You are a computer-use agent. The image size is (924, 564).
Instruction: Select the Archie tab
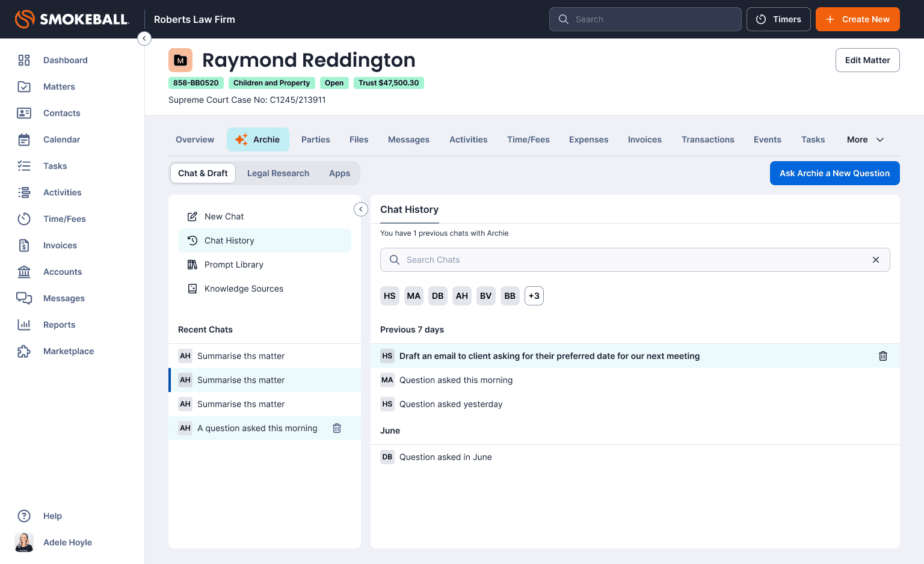coord(258,139)
